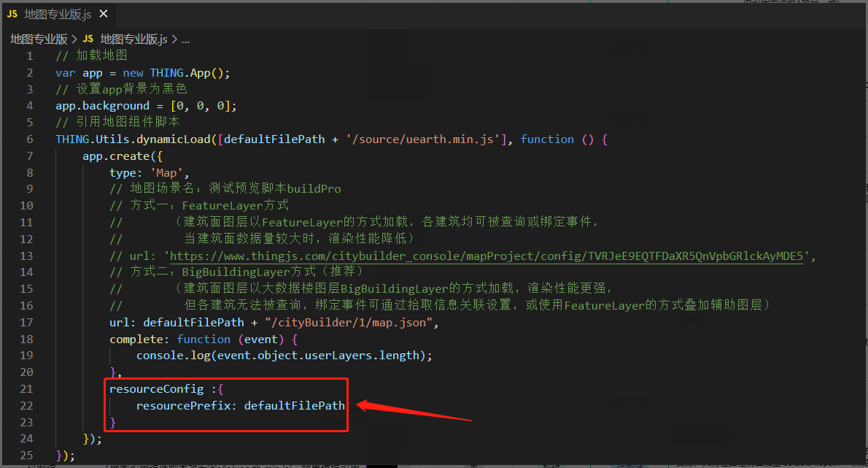Click 'console.log' on line 19

(x=174, y=355)
